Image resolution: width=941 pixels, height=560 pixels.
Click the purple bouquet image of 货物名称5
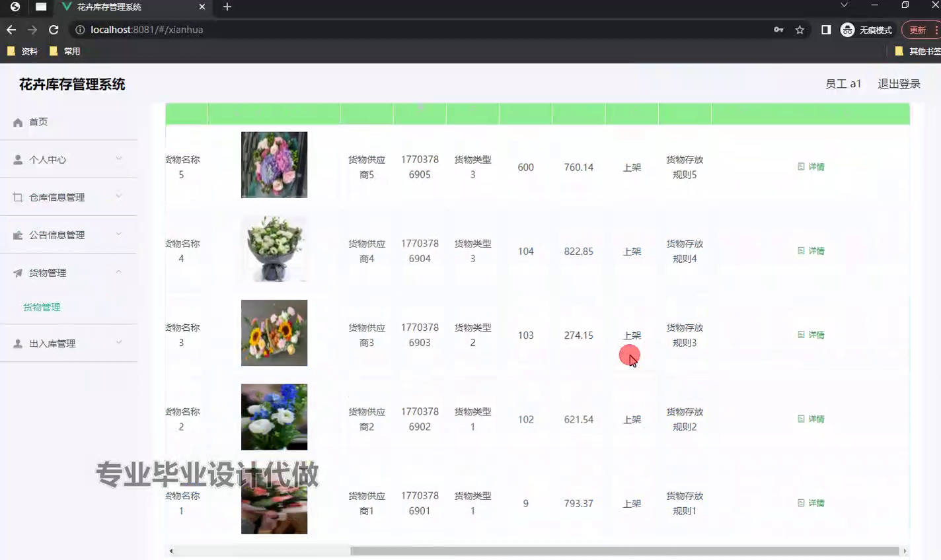[x=274, y=165]
